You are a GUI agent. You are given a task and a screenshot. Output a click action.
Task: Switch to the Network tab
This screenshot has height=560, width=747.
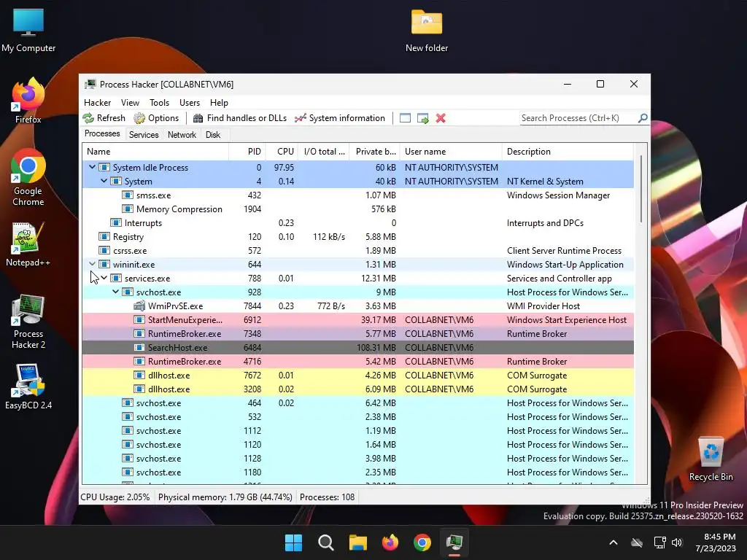coord(182,135)
